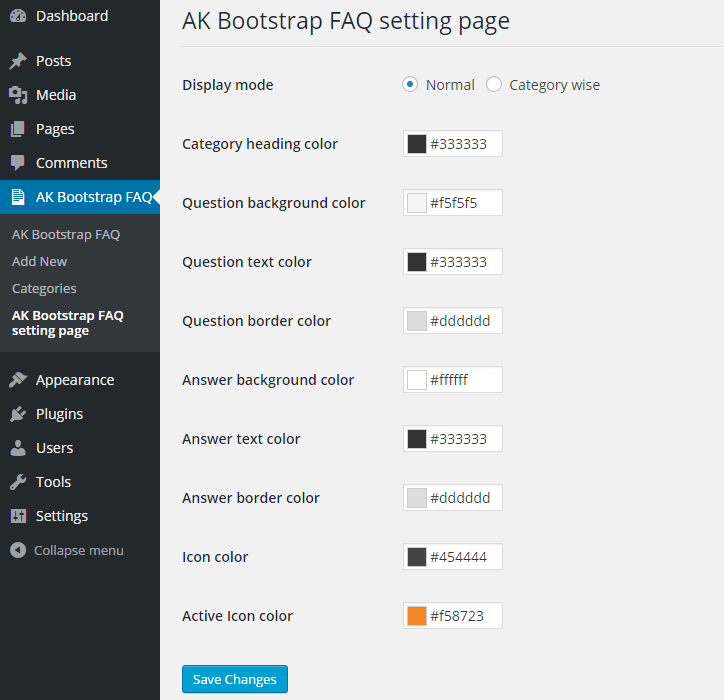Open AK Bootstrap FAQ setting page link

point(68,323)
